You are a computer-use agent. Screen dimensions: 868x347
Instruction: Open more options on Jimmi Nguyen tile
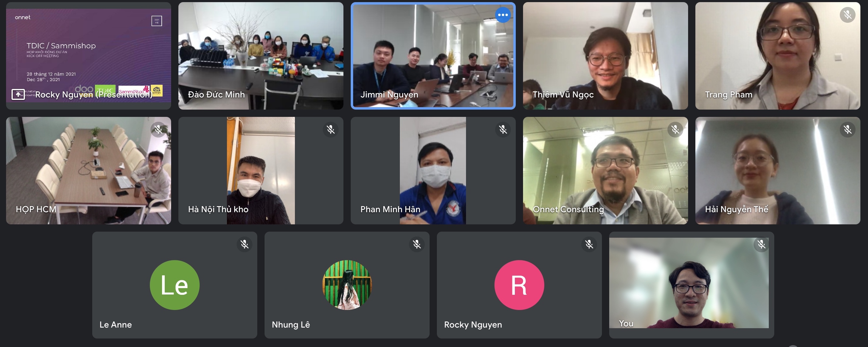tap(503, 15)
